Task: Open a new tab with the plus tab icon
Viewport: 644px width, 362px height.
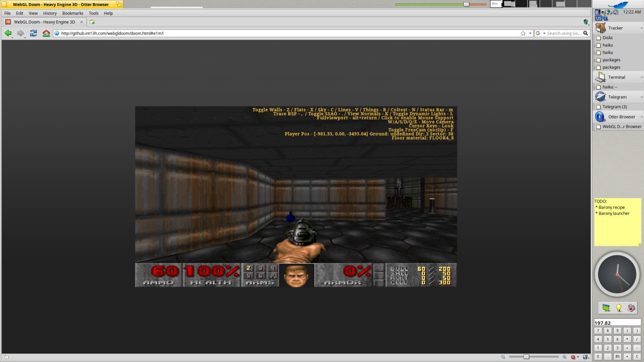Action: pos(92,22)
